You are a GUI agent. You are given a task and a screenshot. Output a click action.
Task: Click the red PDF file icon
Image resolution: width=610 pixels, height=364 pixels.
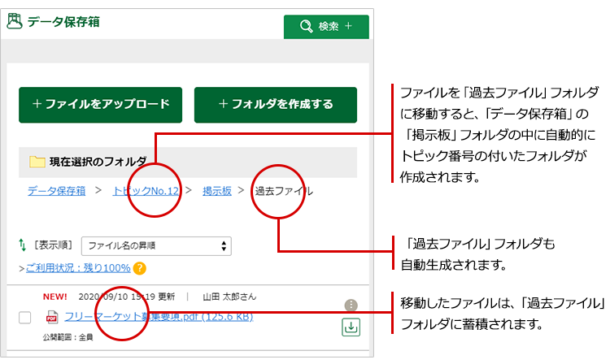pos(52,317)
